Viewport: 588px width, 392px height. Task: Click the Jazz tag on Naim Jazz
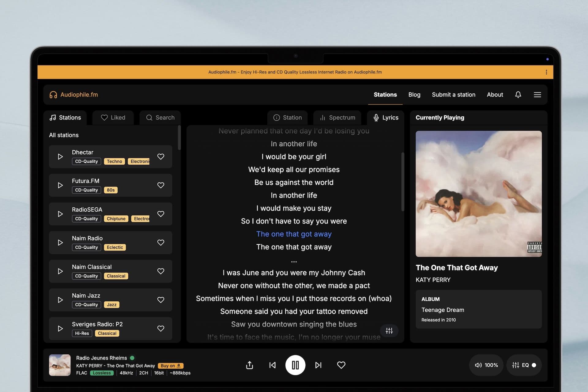click(x=111, y=305)
